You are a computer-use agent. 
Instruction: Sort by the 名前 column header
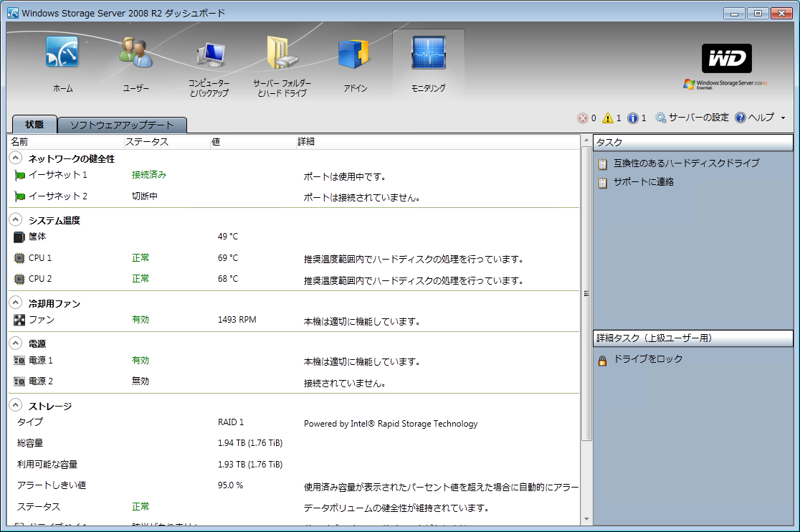[x=67, y=142]
